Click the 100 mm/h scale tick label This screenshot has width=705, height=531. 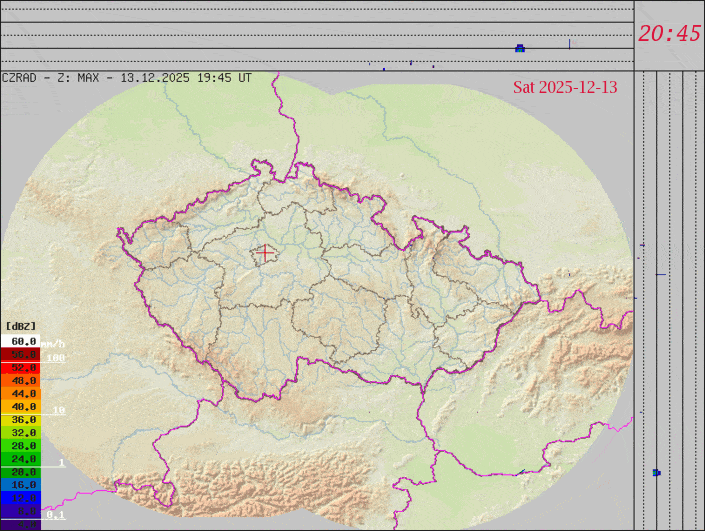tap(55, 358)
